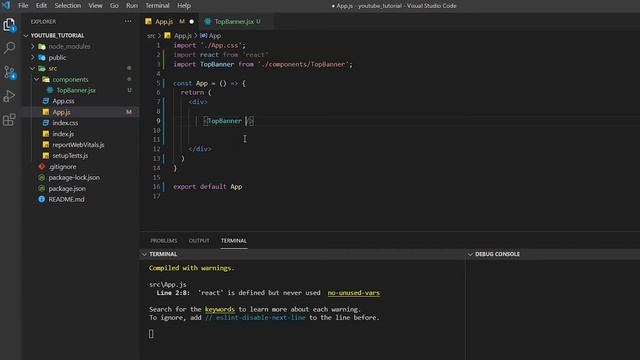Click the keywords link in terminal
The height and width of the screenshot is (360, 640).
pos(220,309)
